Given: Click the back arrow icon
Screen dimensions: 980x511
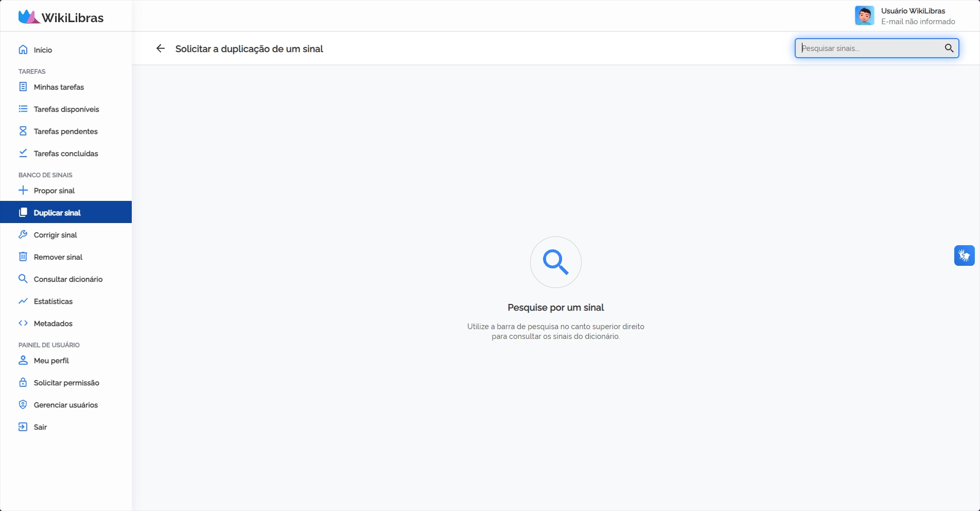Looking at the screenshot, I should click(x=161, y=48).
